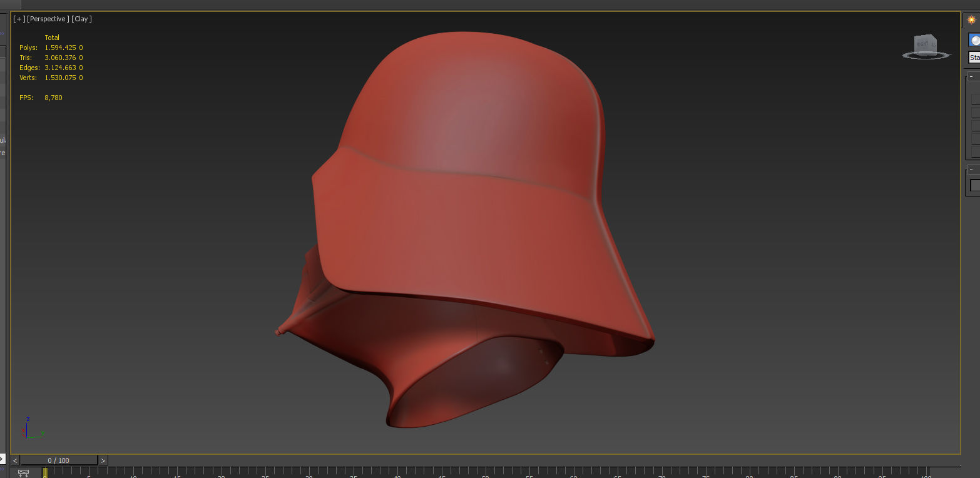Open the [Perspective] viewport menu

(x=48, y=19)
